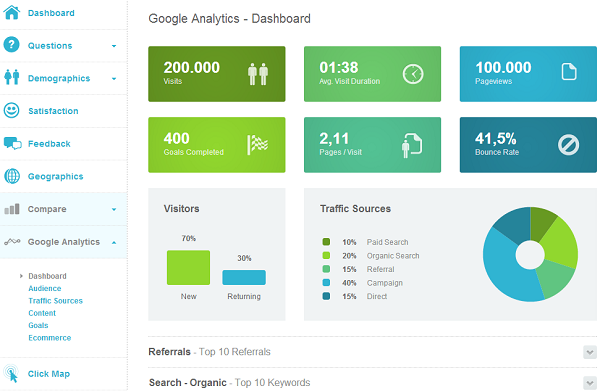Open the Audience submenu link
This screenshot has height=391, width=600.
45,288
